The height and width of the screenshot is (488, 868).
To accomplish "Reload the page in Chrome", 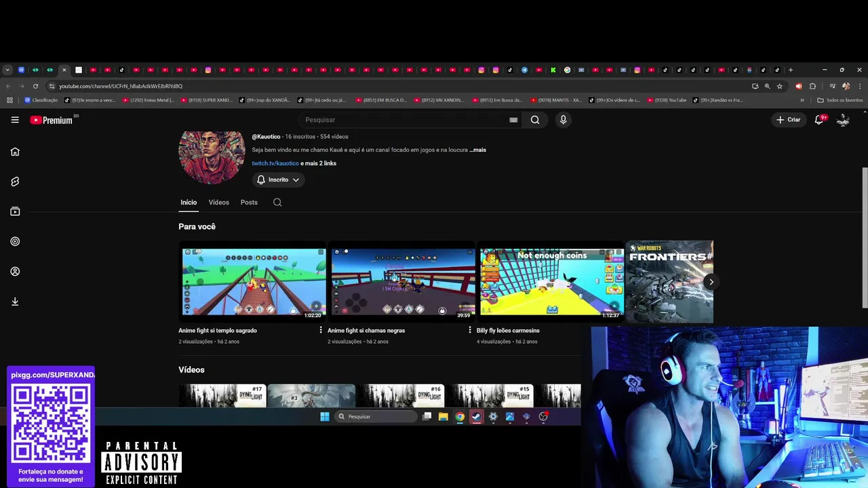I will click(35, 86).
